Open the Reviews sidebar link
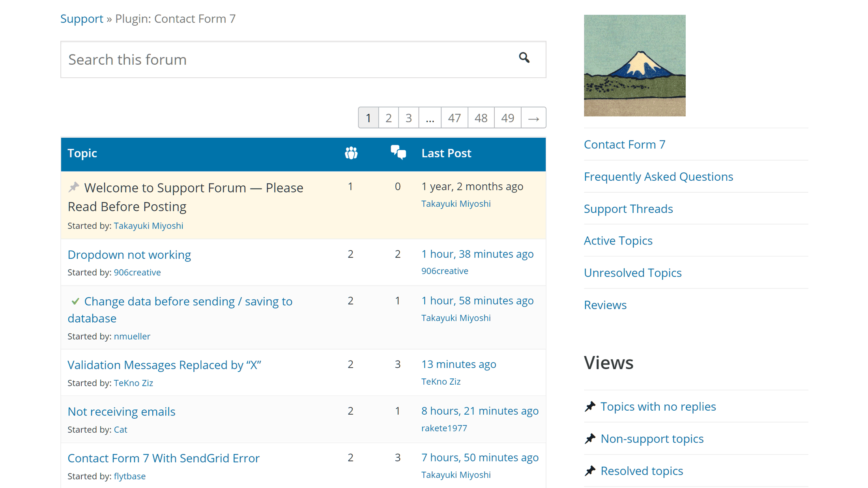Screen dimensions: 868x488 click(605, 305)
